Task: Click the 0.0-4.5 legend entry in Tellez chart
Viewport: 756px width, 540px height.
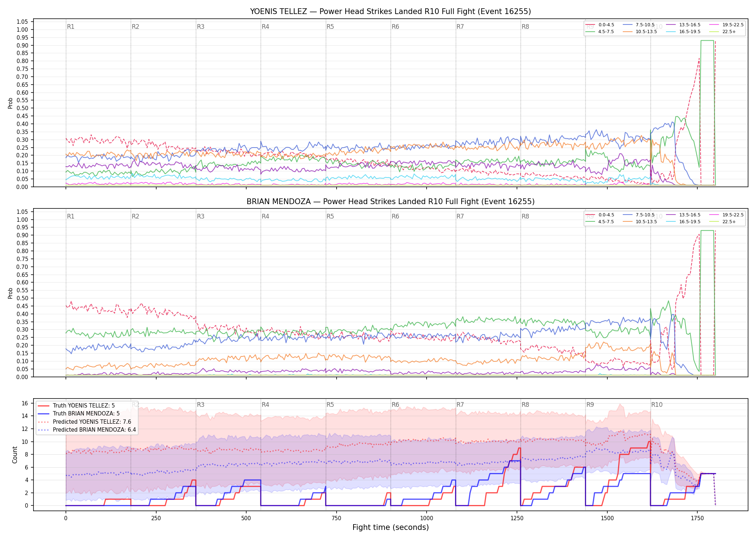Action: 600,25
